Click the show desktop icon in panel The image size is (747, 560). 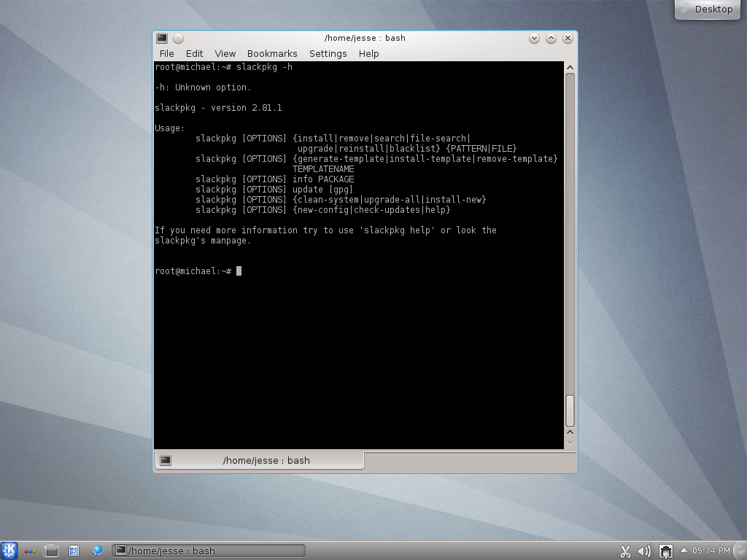51,551
